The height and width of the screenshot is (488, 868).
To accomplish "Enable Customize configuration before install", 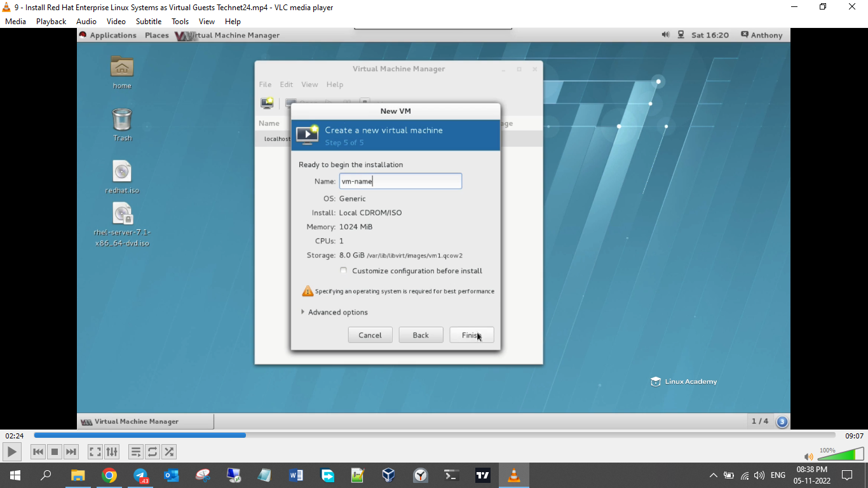I will point(344,271).
